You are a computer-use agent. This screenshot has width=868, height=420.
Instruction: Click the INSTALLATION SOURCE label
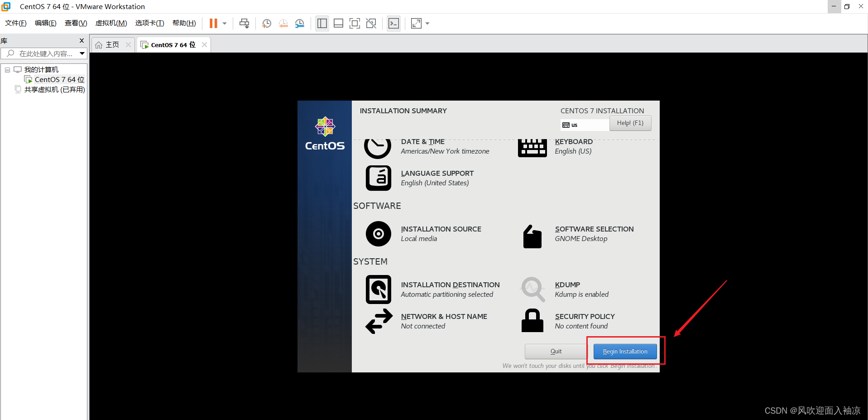441,229
